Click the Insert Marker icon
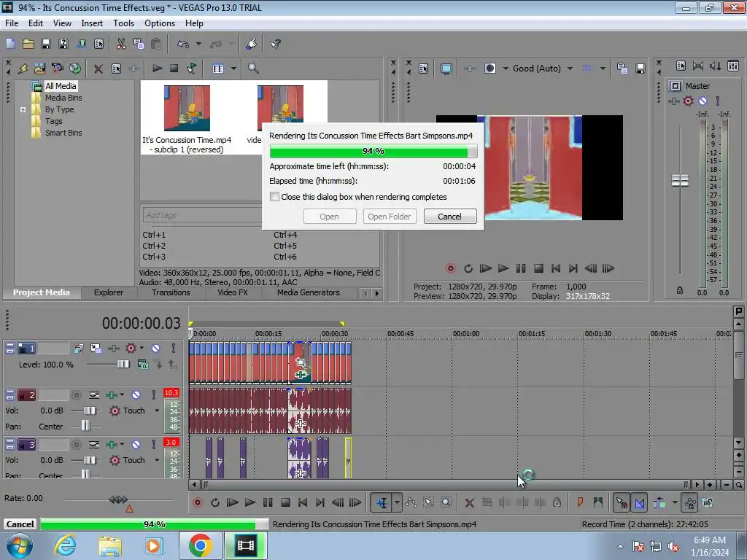Screen dimensions: 747x560 [x=580, y=502]
